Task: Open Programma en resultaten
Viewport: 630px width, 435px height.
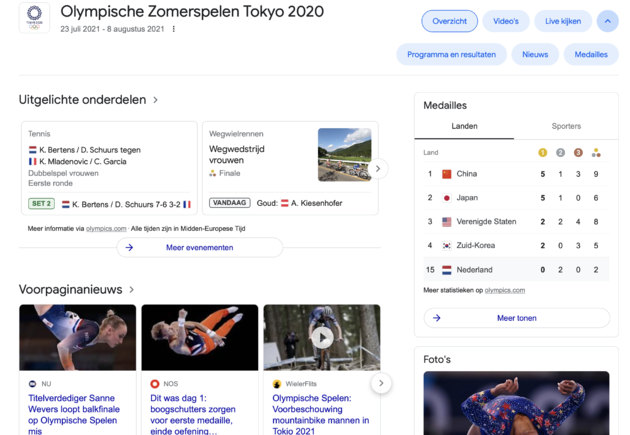Action: pyautogui.click(x=451, y=54)
